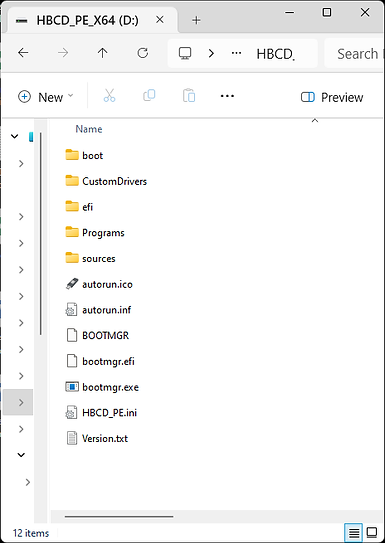Select the efi folder name

coord(88,207)
